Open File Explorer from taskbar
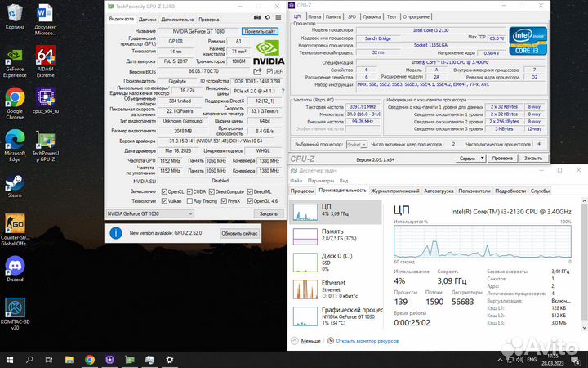 tap(69, 360)
